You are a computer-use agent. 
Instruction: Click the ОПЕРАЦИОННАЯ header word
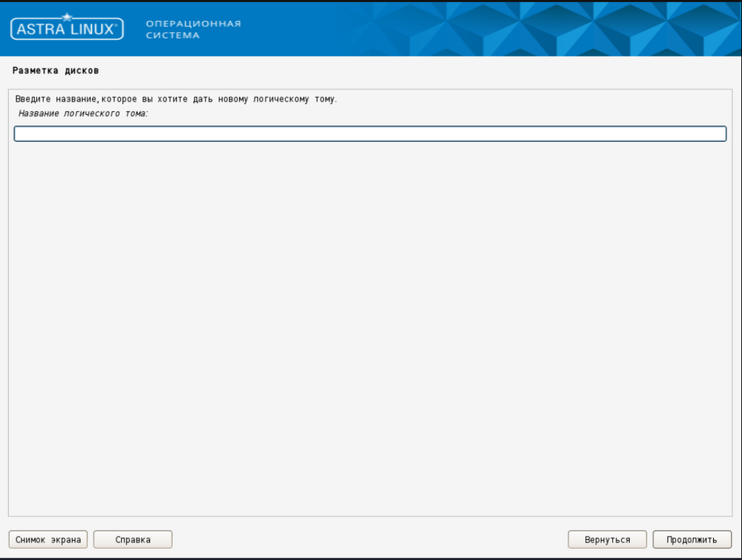(x=193, y=23)
